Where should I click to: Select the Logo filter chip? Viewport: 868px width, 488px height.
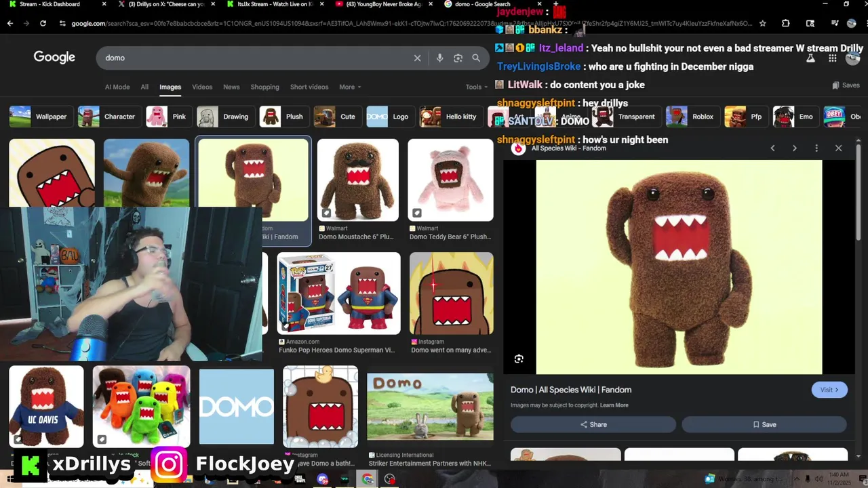390,117
